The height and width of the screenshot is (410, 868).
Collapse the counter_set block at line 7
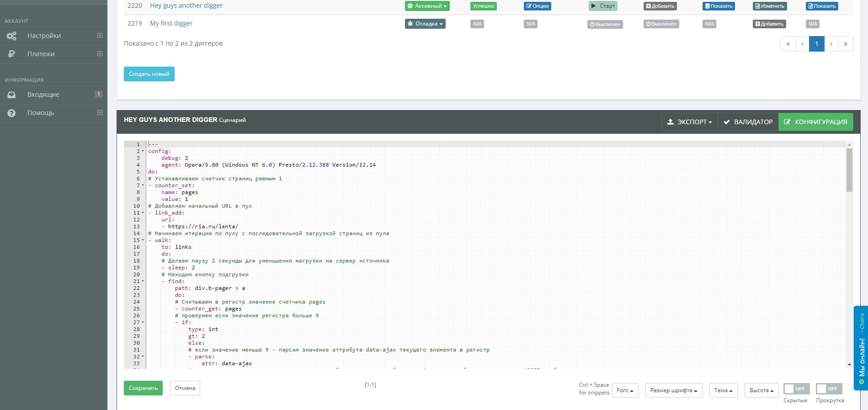pyautogui.click(x=143, y=185)
